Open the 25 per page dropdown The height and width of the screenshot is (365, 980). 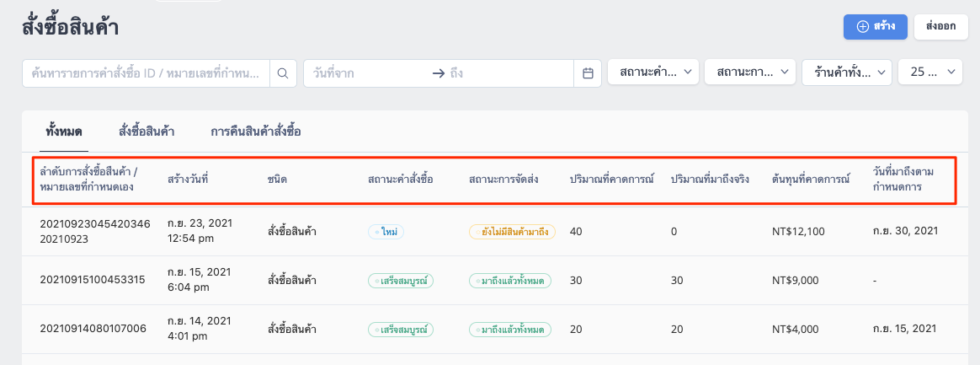click(929, 72)
